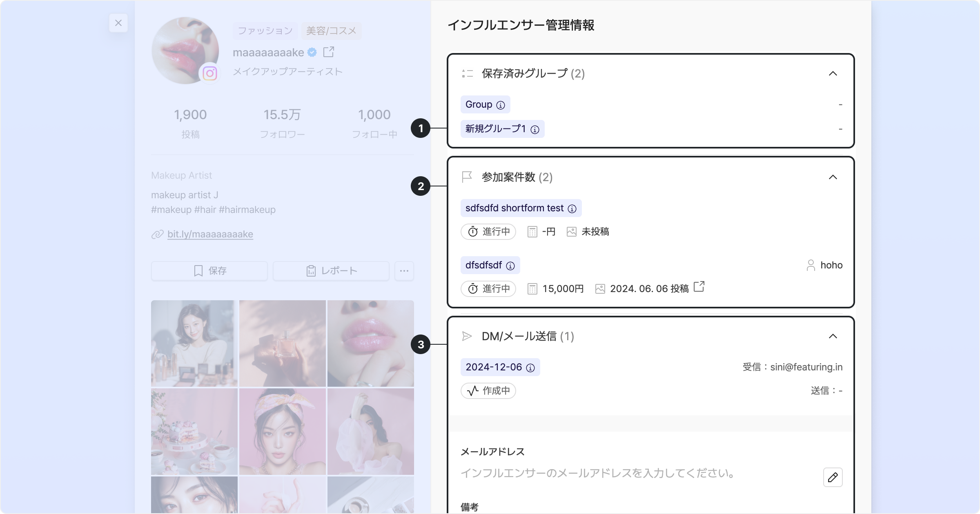Click pencil edit icon for メールアドレス
Image resolution: width=980 pixels, height=514 pixels.
[833, 477]
